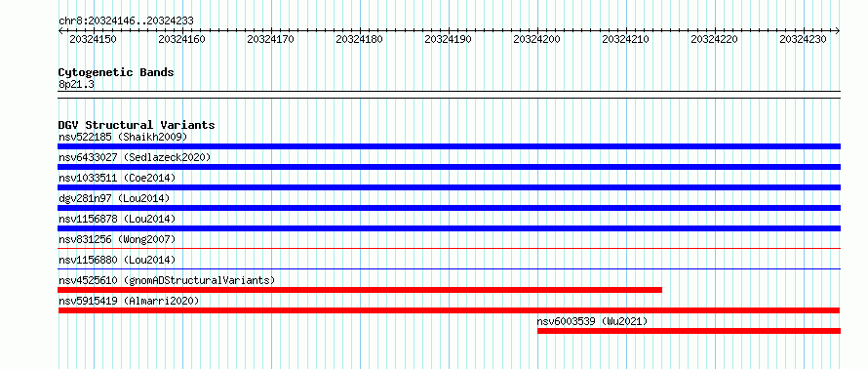Click the left arrowhead of the ruler

coord(60,30)
